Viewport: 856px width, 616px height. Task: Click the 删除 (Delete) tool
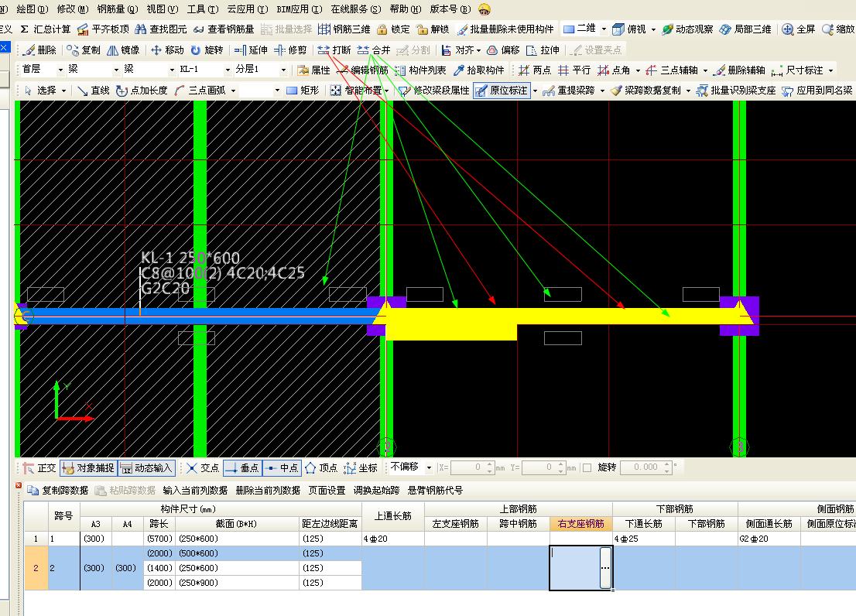pos(39,50)
